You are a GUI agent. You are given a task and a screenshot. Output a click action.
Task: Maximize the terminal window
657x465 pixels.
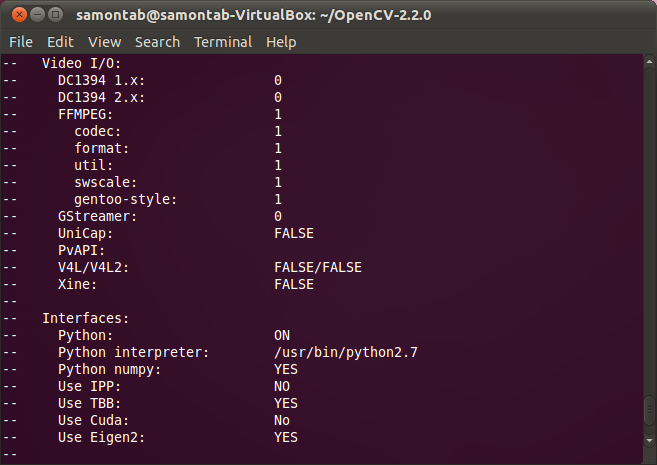coord(55,15)
